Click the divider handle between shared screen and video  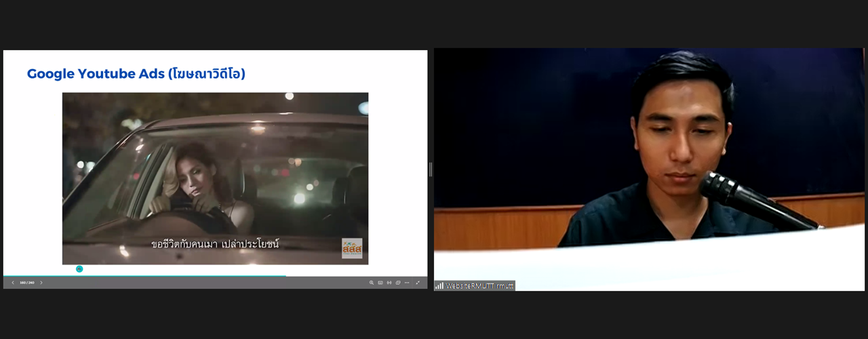coord(431,169)
